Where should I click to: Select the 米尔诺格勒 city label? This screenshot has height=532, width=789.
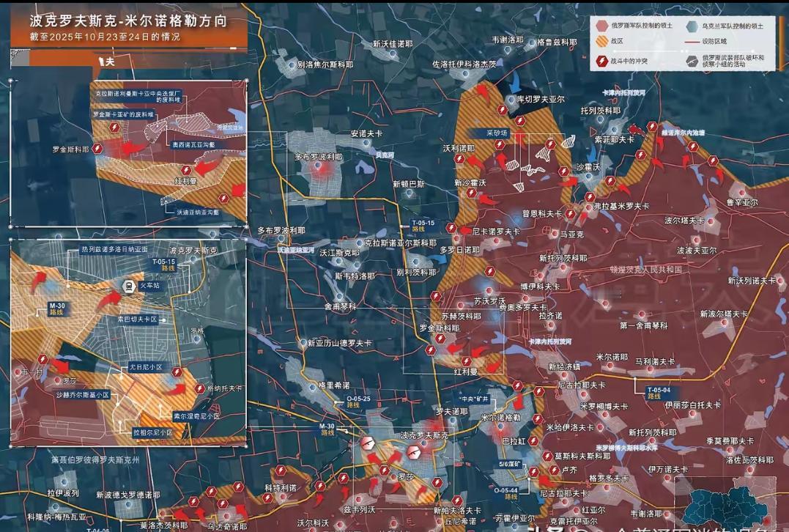coord(500,417)
